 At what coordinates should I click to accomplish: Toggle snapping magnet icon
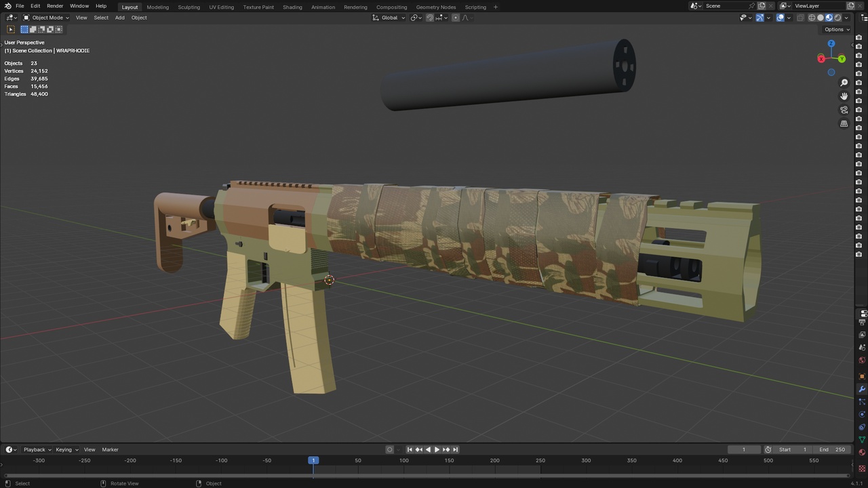coord(430,18)
